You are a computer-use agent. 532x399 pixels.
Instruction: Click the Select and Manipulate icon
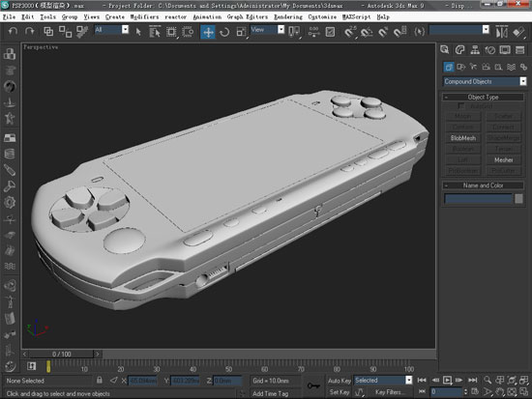coord(314,32)
